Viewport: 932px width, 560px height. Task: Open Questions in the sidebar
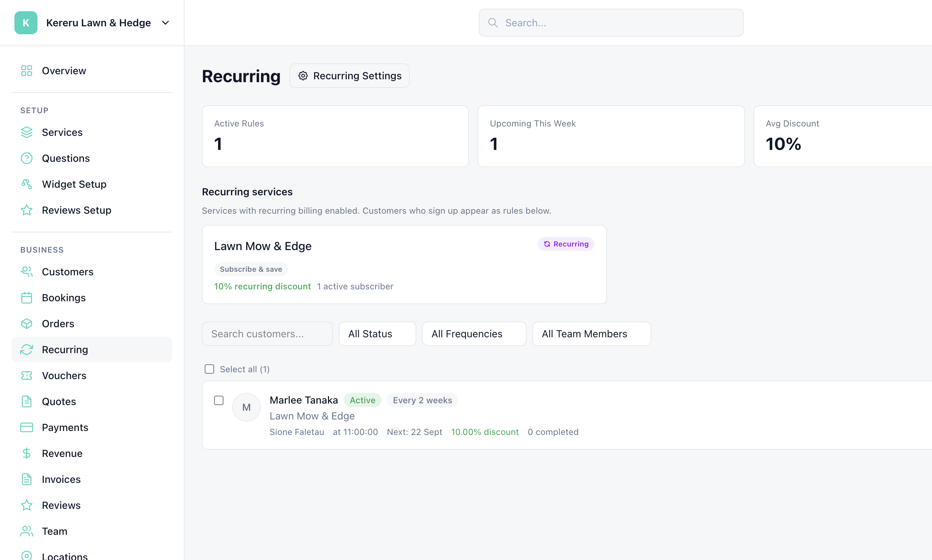click(x=92, y=158)
